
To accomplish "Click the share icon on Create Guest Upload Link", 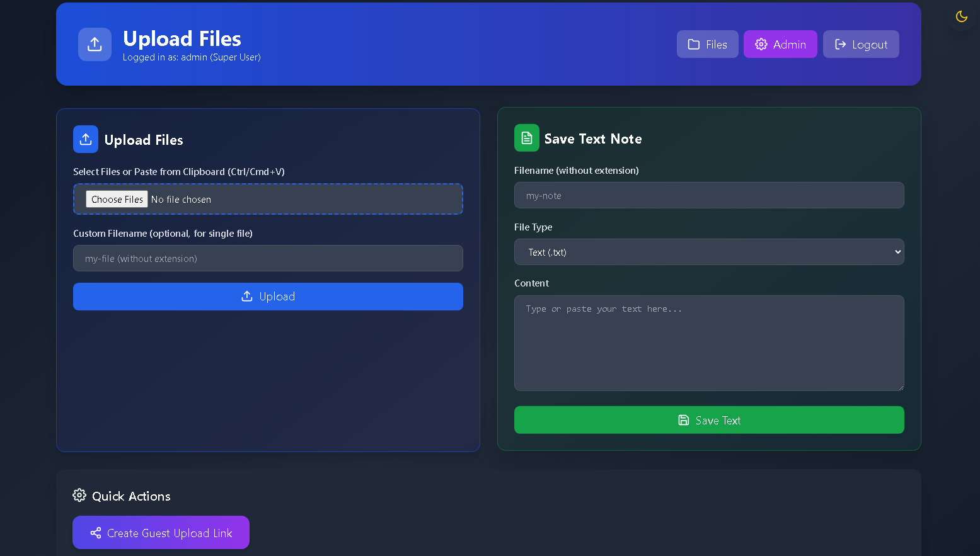I will pos(95,533).
